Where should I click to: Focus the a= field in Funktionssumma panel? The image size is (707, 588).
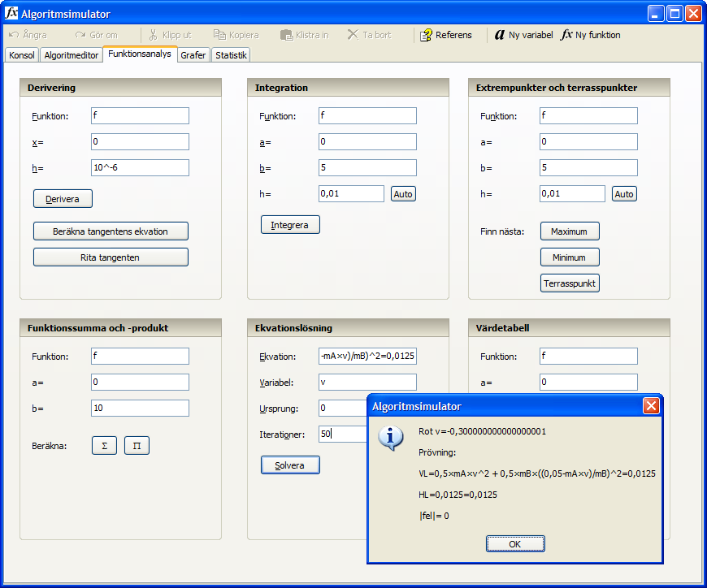click(x=141, y=382)
